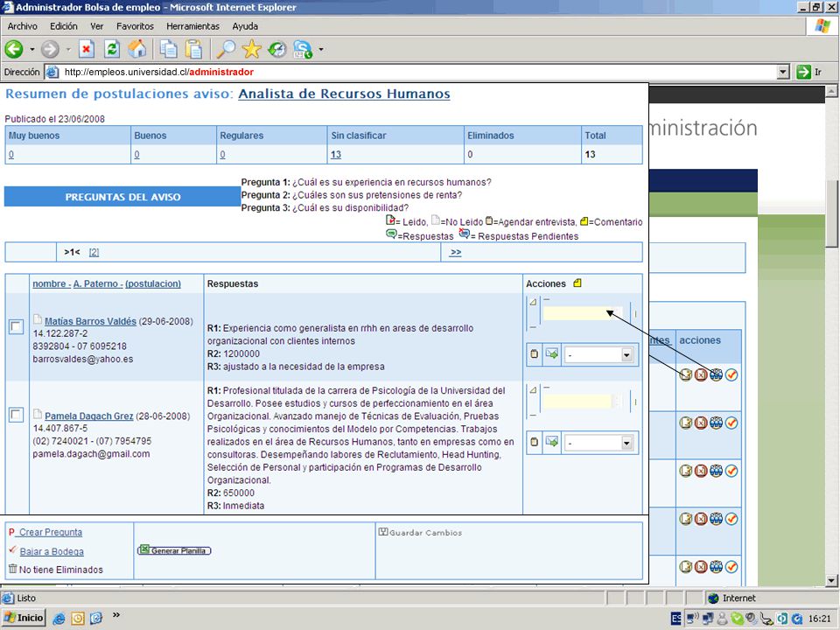Screen dimensions: 840x630
Task: Schedule interview for Matías Barros Valdés
Action: pyautogui.click(x=534, y=354)
